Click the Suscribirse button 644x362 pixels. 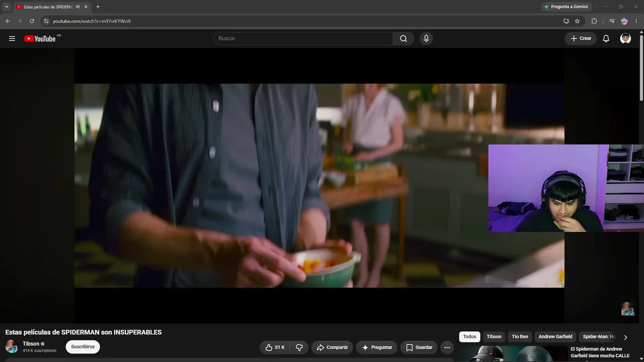coord(83,347)
